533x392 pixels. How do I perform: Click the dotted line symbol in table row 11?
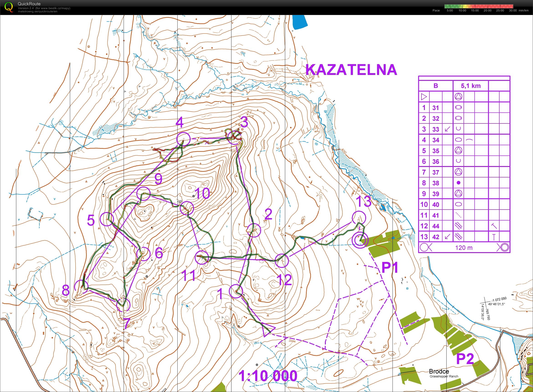coord(459,215)
